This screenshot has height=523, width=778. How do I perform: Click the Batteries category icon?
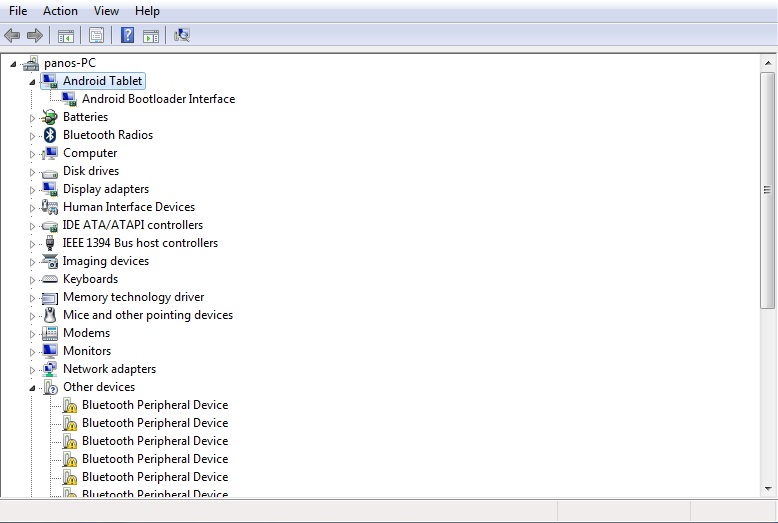50,117
